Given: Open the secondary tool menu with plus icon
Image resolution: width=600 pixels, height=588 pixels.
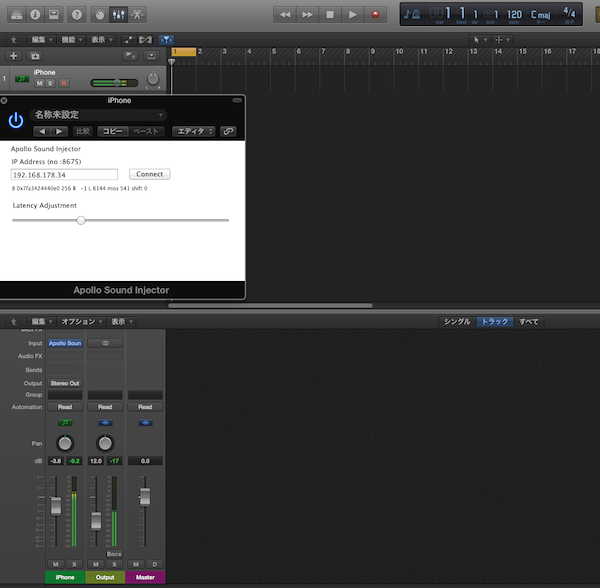Looking at the screenshot, I should (x=502, y=39).
